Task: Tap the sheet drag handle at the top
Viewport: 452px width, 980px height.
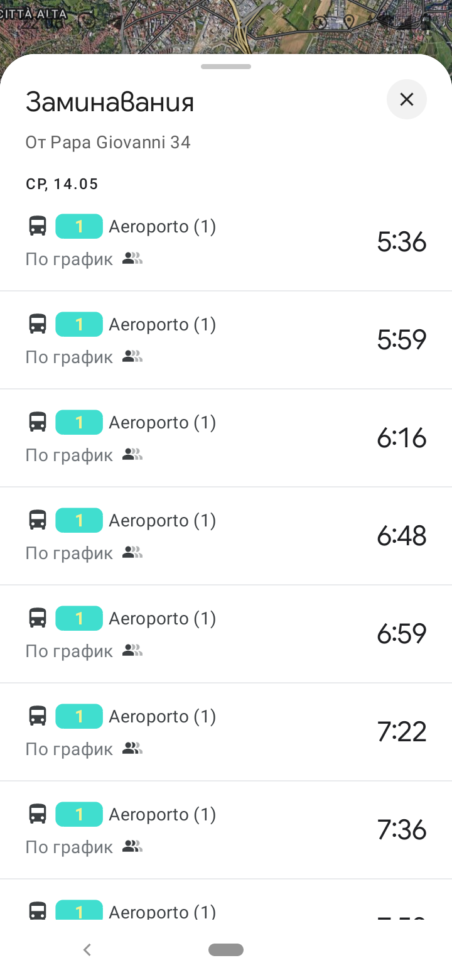Action: coord(226,67)
